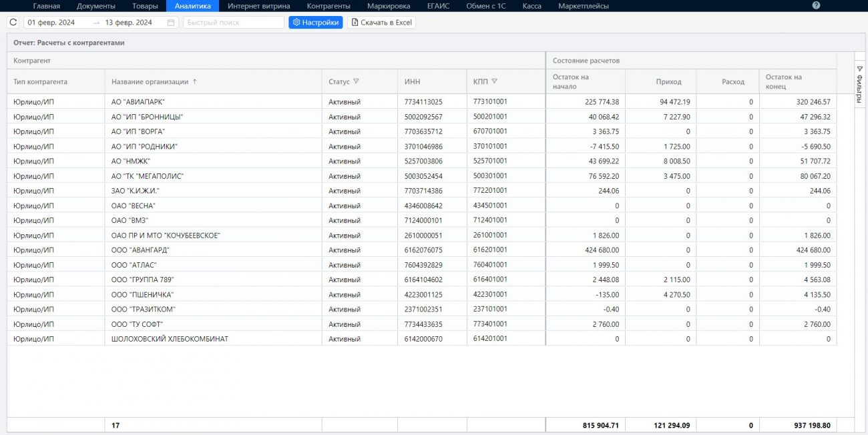Sort by the Приход column header

(668, 81)
